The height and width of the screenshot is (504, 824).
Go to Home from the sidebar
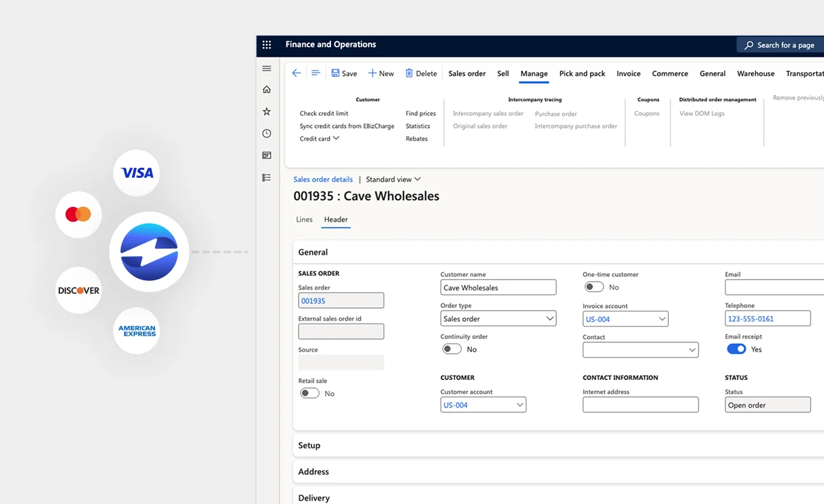(266, 90)
